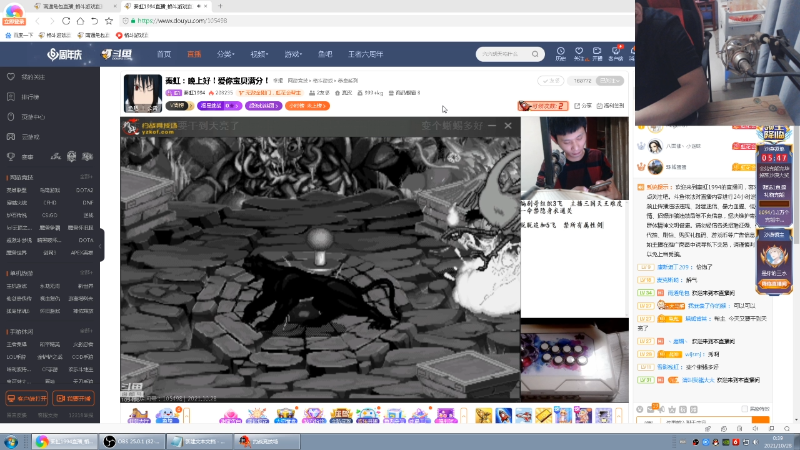Click the chat message input field
The height and width of the screenshot is (450, 800).
point(707,422)
